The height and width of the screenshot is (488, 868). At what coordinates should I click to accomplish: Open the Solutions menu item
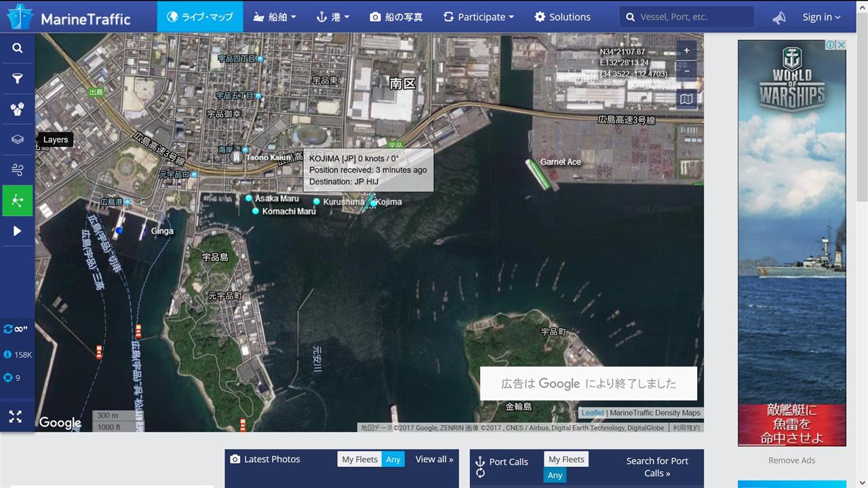click(x=562, y=17)
